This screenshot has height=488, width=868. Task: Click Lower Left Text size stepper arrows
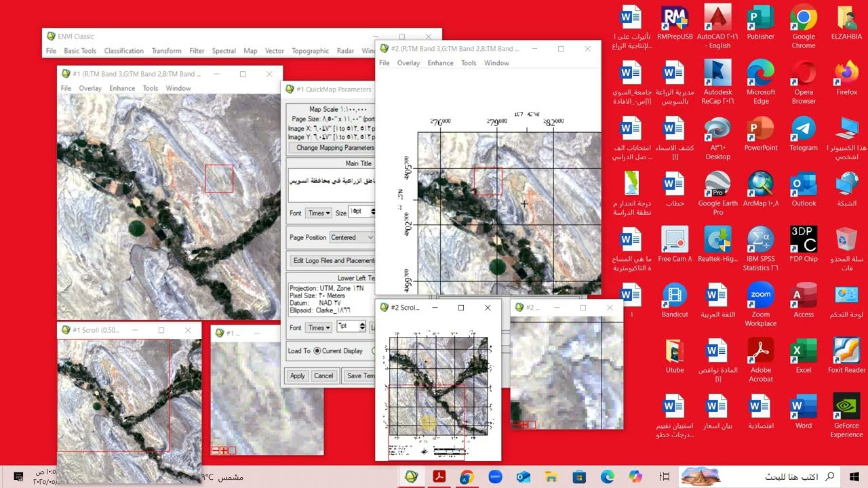pos(363,327)
